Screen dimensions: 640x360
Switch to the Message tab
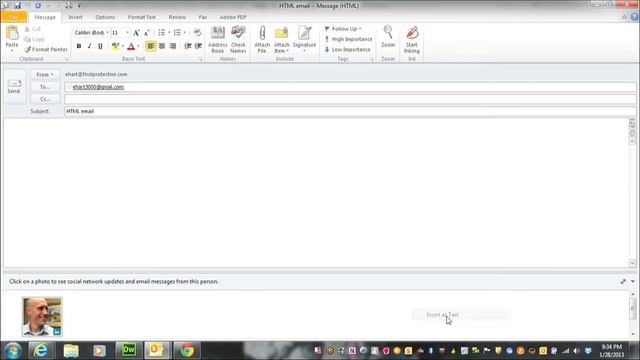click(45, 17)
